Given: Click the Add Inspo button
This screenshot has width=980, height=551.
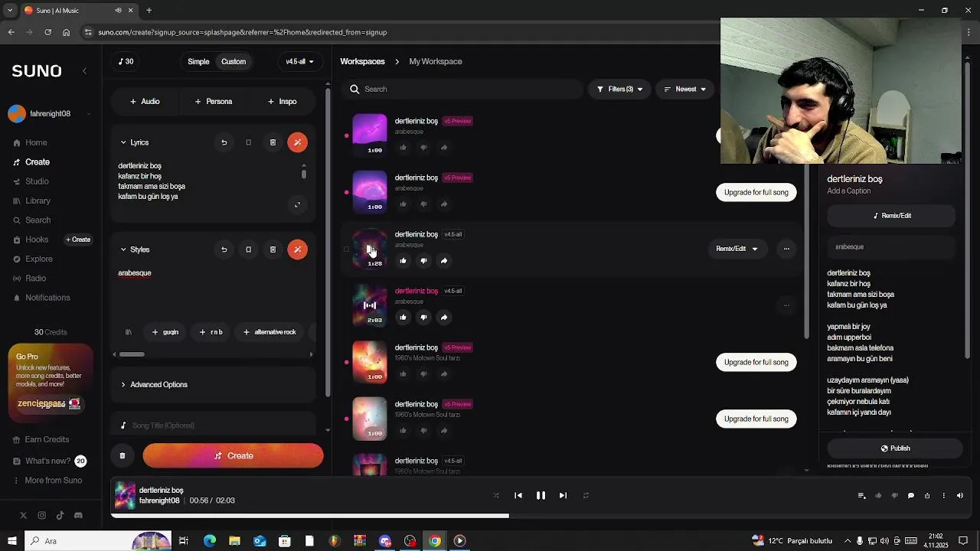Looking at the screenshot, I should click(282, 101).
